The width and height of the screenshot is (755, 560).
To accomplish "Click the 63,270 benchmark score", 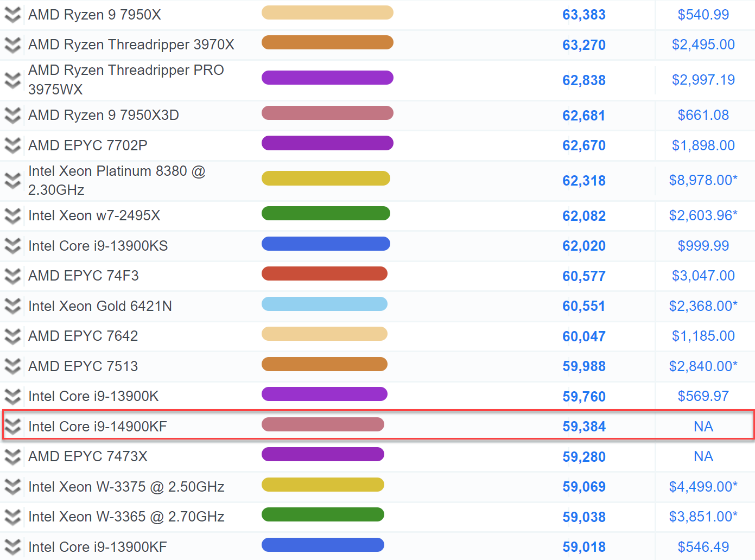I will click(x=584, y=45).
